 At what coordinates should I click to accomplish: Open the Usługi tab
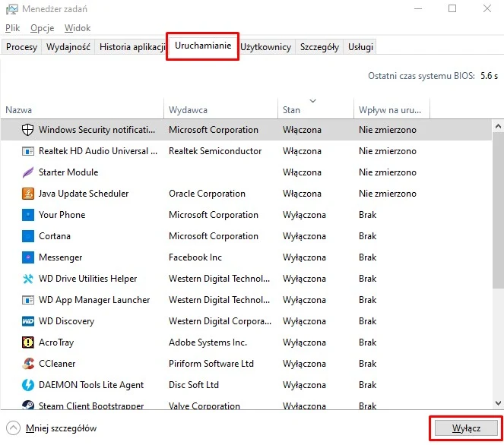(360, 47)
